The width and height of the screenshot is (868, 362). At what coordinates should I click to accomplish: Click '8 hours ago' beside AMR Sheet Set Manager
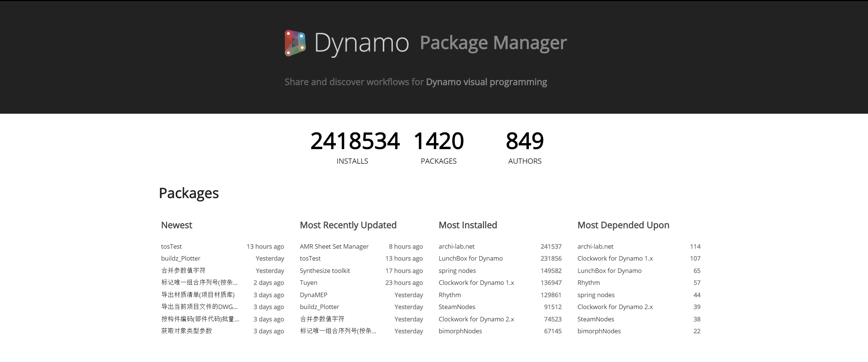click(406, 246)
